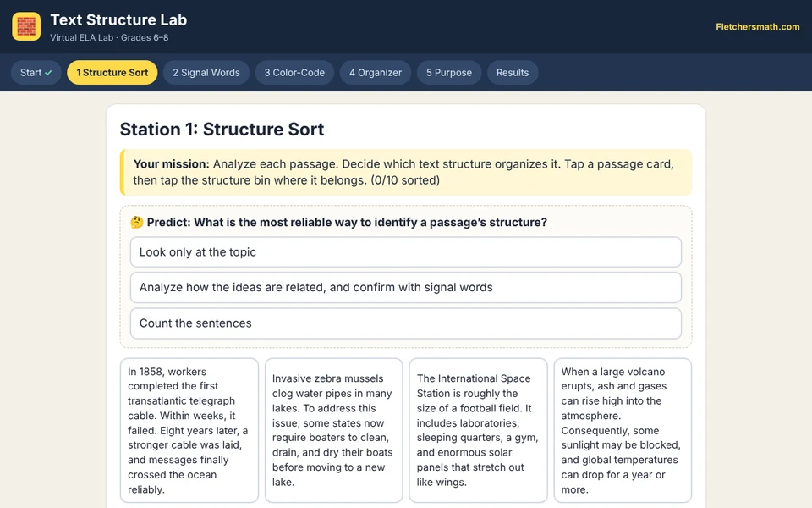
Task: Click the Text Structure Lab title
Action: pyautogui.click(x=118, y=19)
